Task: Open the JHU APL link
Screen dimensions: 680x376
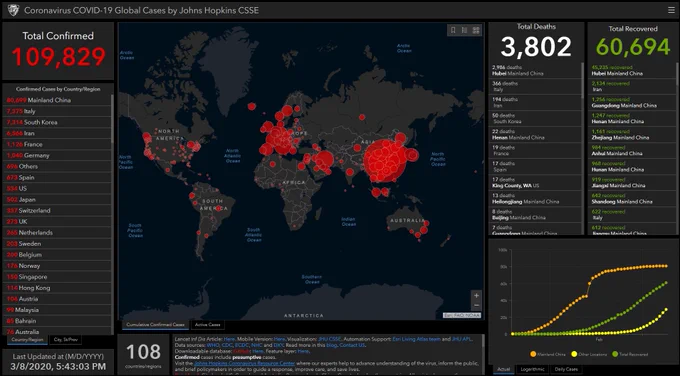Action: (x=461, y=339)
